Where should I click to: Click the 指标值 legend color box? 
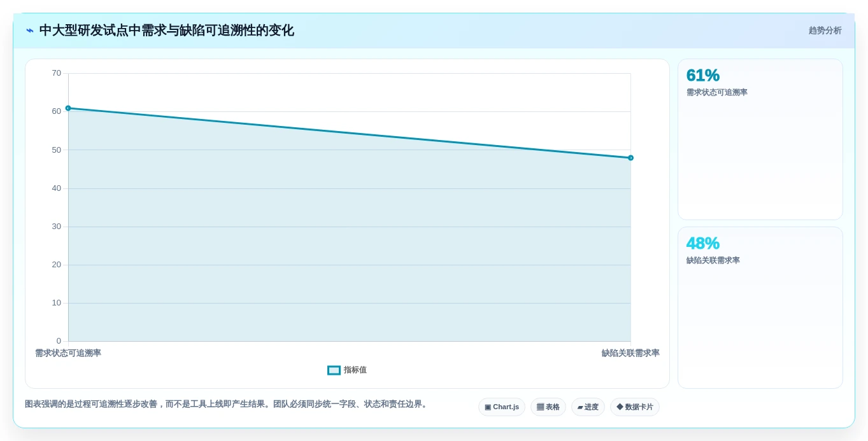(334, 370)
